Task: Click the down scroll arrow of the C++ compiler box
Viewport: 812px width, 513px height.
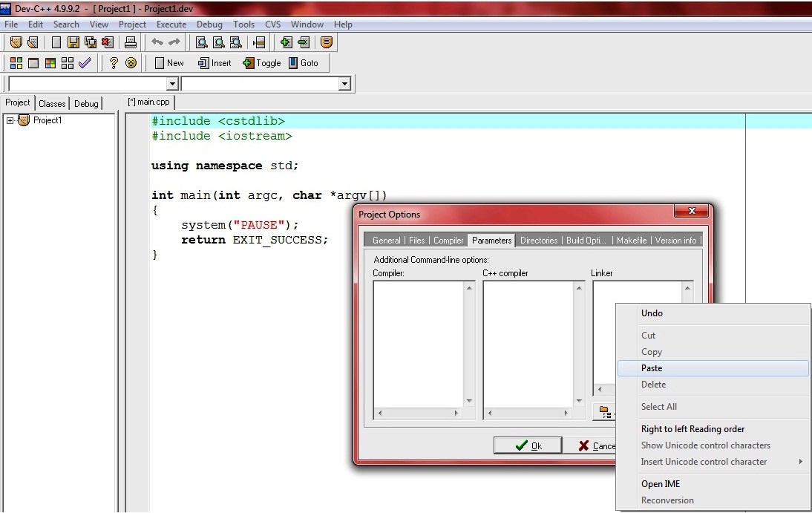Action: click(579, 401)
